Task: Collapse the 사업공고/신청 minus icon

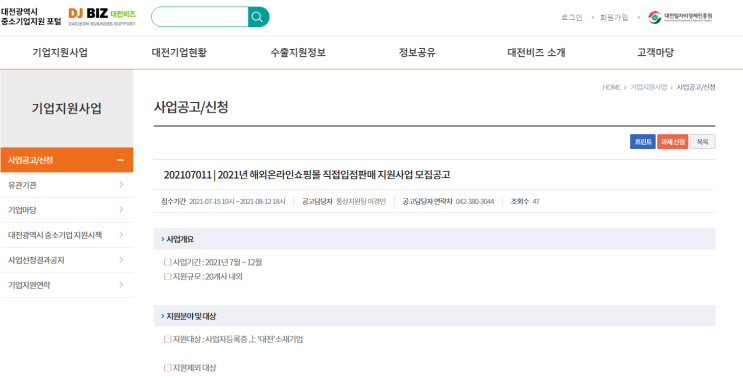Action: [x=120, y=160]
